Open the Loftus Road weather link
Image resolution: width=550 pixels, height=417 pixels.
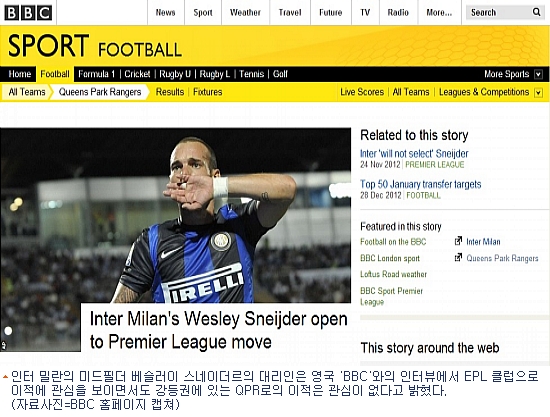(x=393, y=274)
